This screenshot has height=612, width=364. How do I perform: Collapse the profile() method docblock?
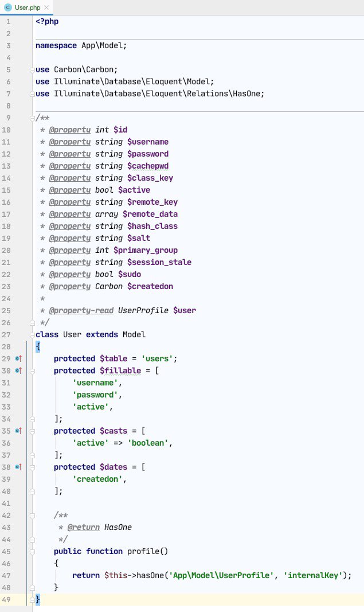tap(32, 516)
